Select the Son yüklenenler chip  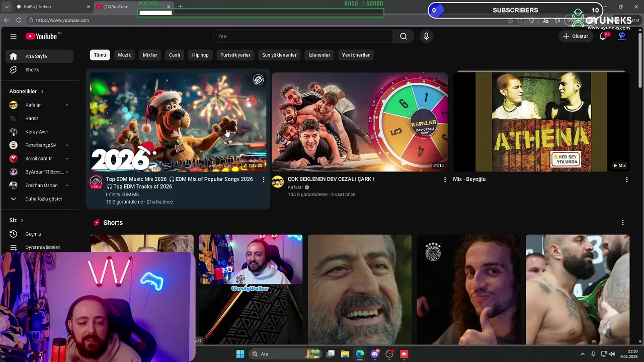279,55
